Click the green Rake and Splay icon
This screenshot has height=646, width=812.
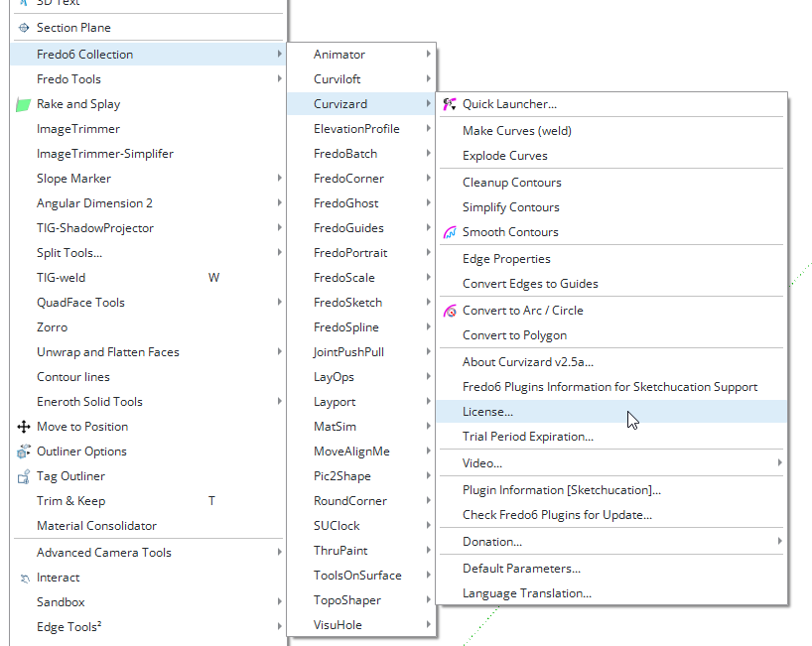23,104
